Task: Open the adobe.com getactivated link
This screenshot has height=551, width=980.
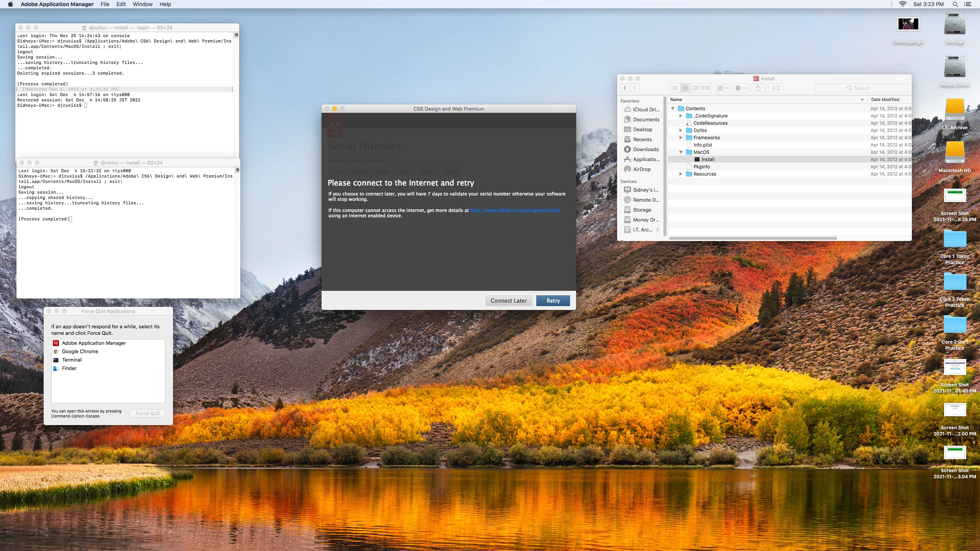Action: point(514,210)
